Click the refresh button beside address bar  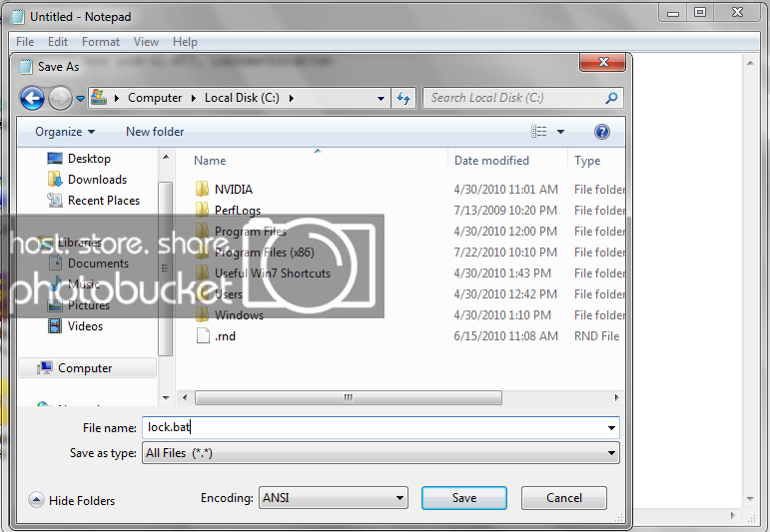tap(403, 98)
